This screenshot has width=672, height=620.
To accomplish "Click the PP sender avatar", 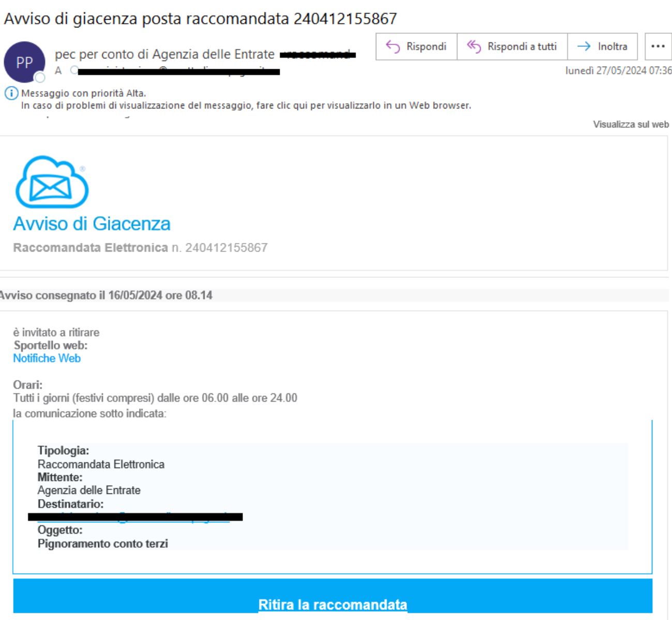I will click(24, 62).
